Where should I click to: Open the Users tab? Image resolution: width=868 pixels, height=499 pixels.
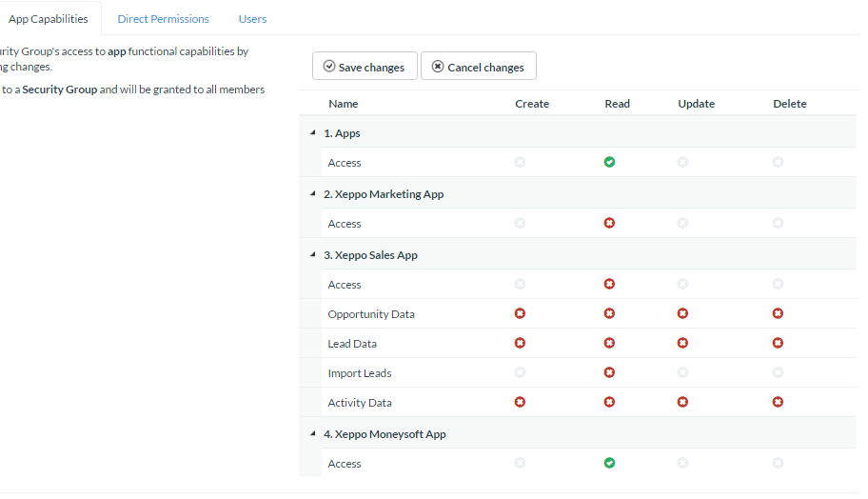click(x=252, y=19)
